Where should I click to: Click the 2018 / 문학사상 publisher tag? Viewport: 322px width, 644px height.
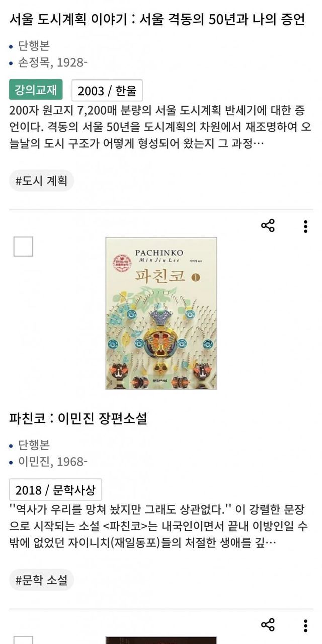(55, 490)
